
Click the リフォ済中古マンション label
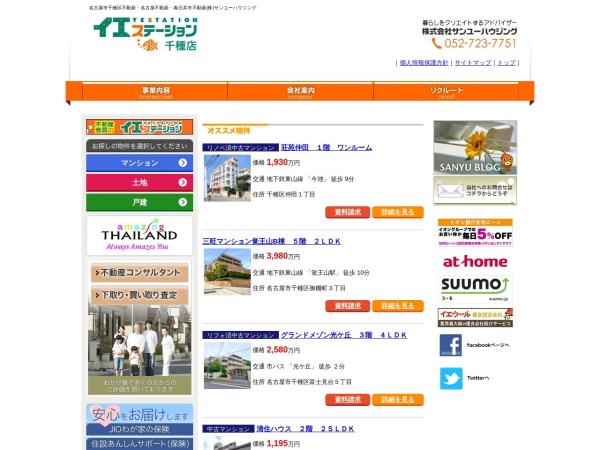(241, 335)
